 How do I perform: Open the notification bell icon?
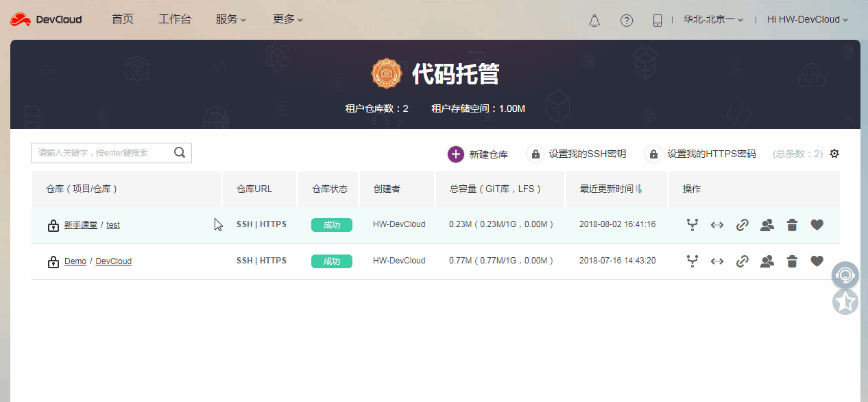(594, 20)
